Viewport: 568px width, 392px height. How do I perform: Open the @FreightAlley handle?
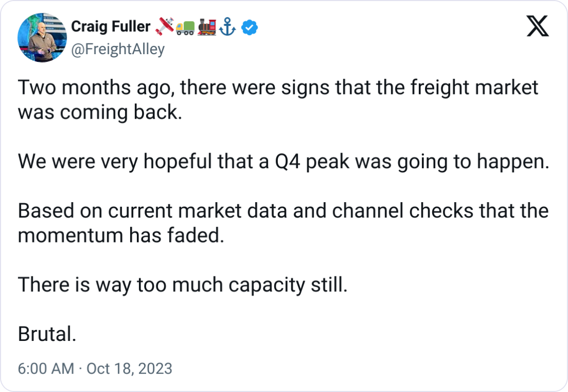click(x=118, y=50)
